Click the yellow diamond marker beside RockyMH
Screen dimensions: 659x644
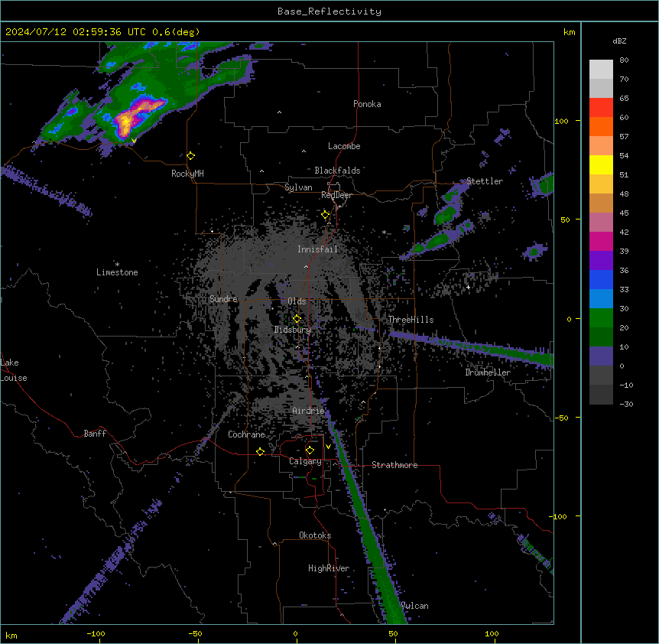point(191,156)
